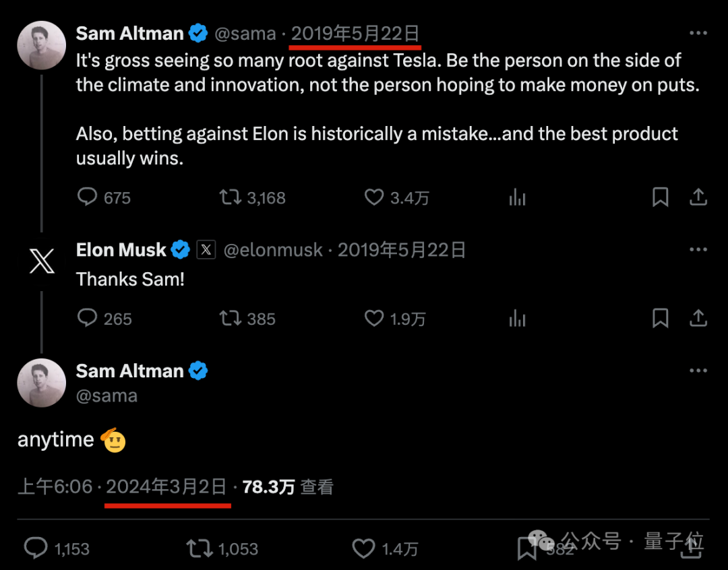Open analytics via the bar chart icon under Elon's reply
Image resolution: width=728 pixels, height=570 pixels.
[x=517, y=318]
